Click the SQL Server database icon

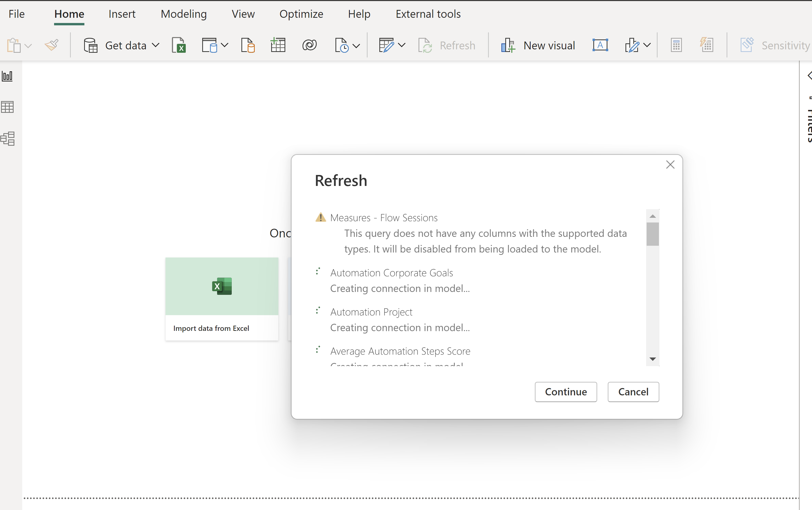click(248, 45)
